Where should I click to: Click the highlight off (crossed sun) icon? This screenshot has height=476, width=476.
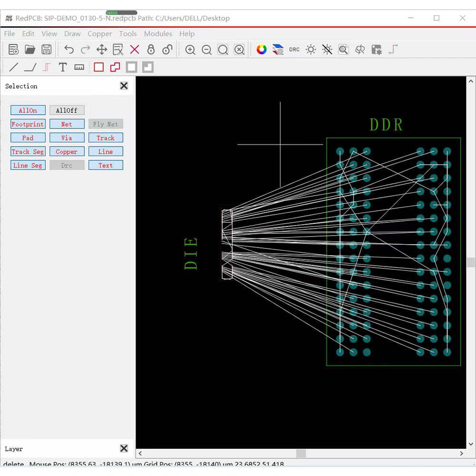tap(327, 50)
